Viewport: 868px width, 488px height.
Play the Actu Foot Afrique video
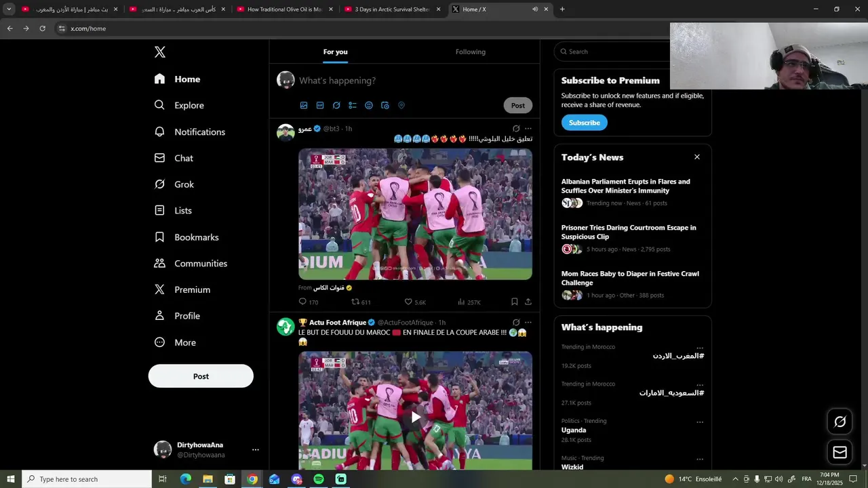415,417
